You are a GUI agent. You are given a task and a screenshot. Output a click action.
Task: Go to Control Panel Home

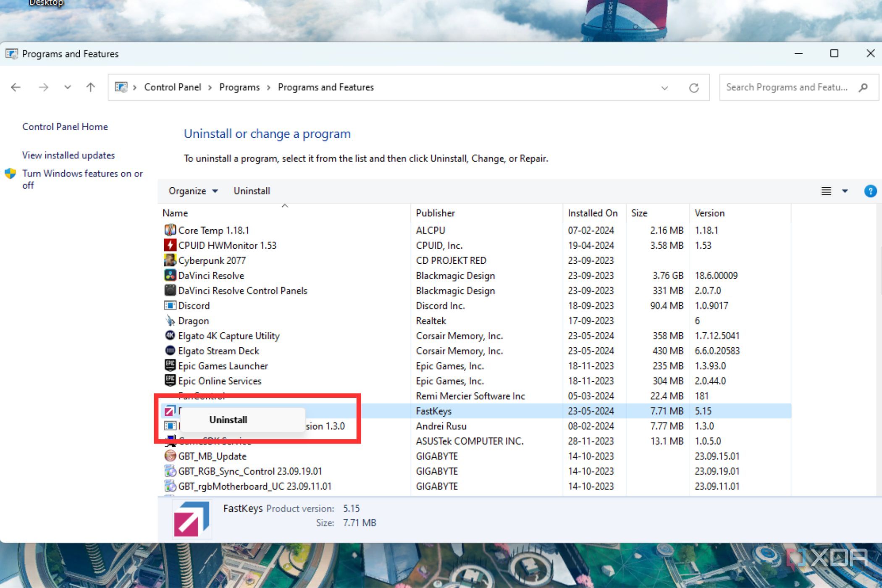[x=65, y=126]
